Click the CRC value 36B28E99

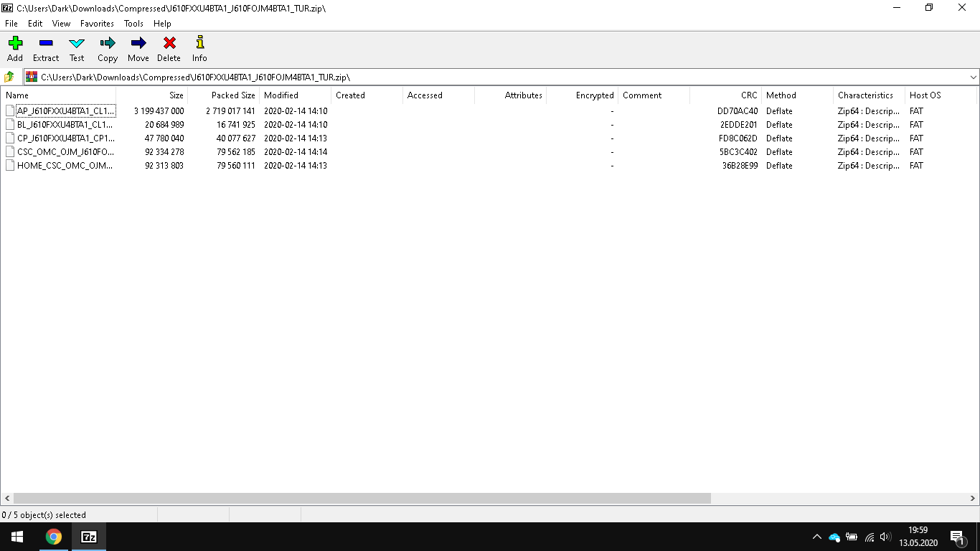click(740, 166)
